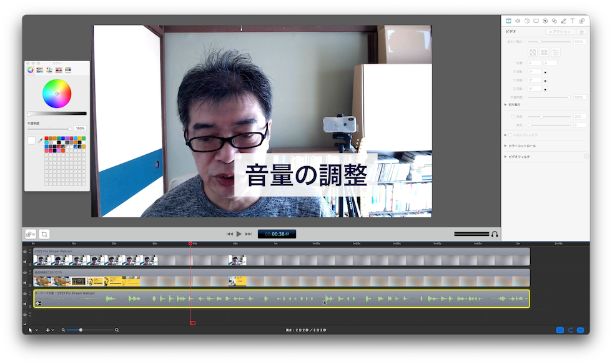Image resolution: width=612 pixels, height=364 pixels.
Task: Enable the ドロップシャドウ checkbox
Action: coord(511,135)
